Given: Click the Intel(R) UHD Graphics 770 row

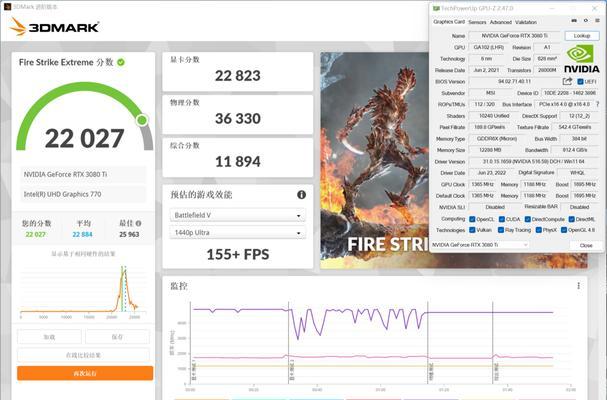Looking at the screenshot, I should [83, 194].
